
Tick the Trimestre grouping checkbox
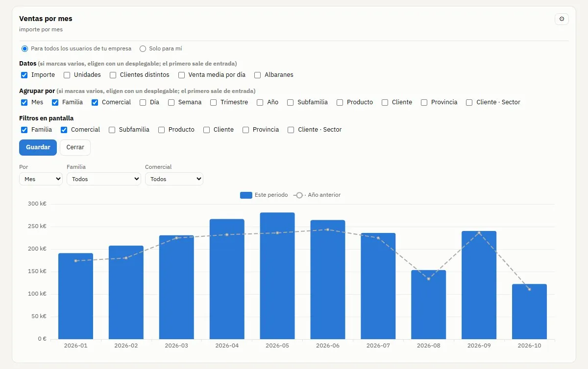[214, 102]
